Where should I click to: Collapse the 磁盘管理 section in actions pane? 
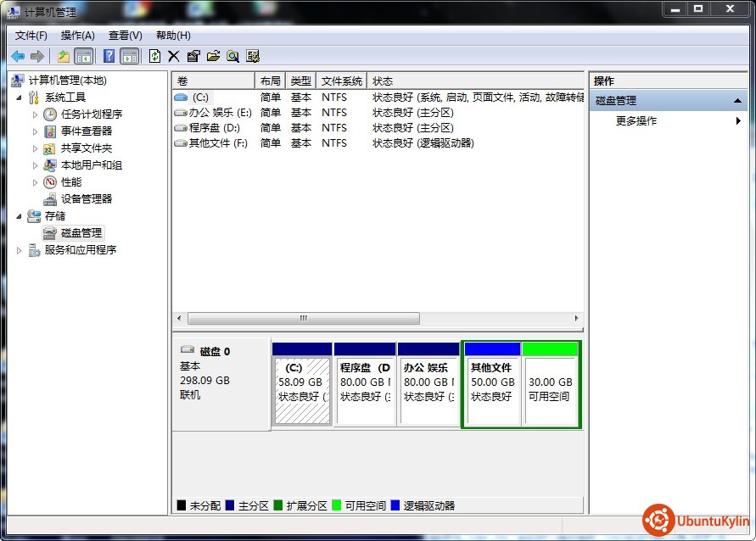tap(739, 101)
